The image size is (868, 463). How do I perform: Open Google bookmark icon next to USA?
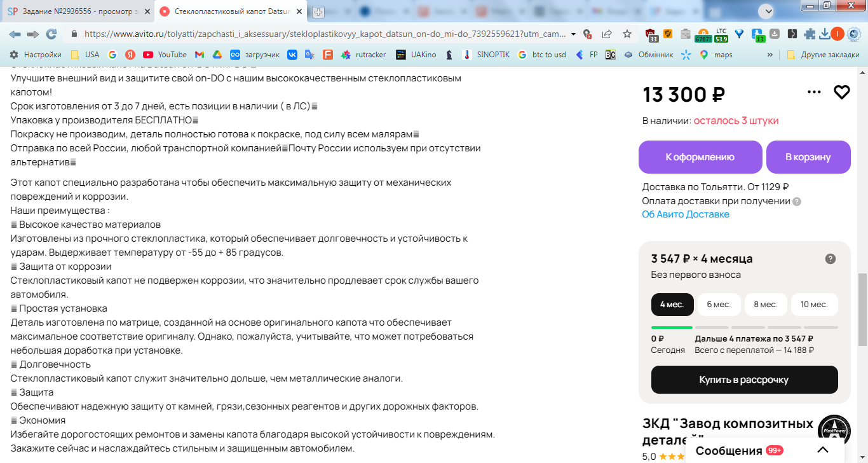pos(112,55)
